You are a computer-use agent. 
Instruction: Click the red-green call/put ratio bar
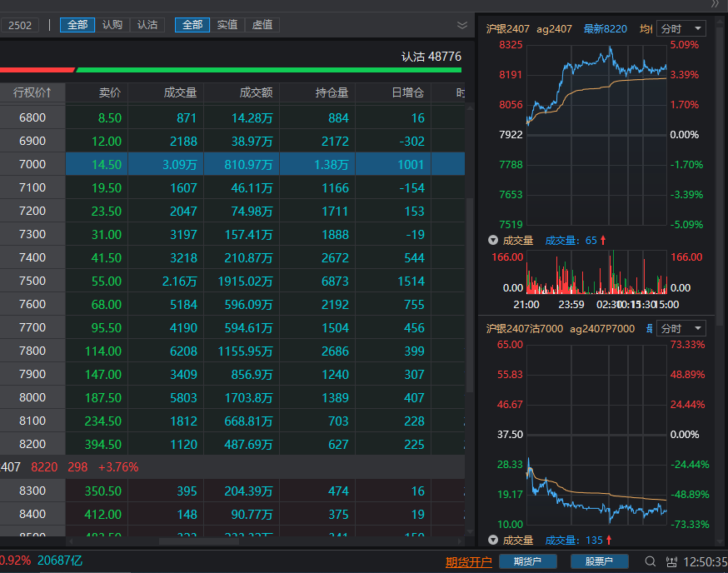231,70
